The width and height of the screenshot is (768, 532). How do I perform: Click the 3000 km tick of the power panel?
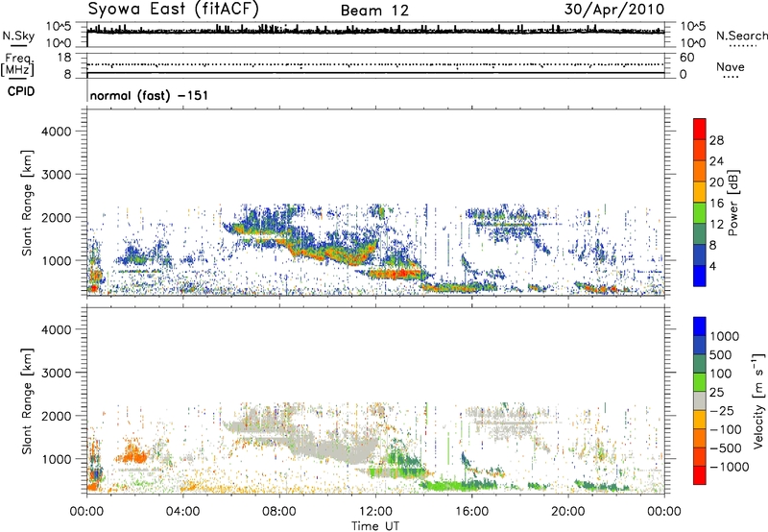pyautogui.click(x=57, y=175)
